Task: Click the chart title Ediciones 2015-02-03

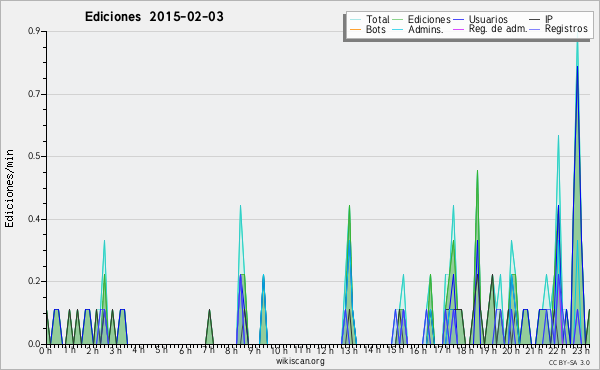Action: 154,16
